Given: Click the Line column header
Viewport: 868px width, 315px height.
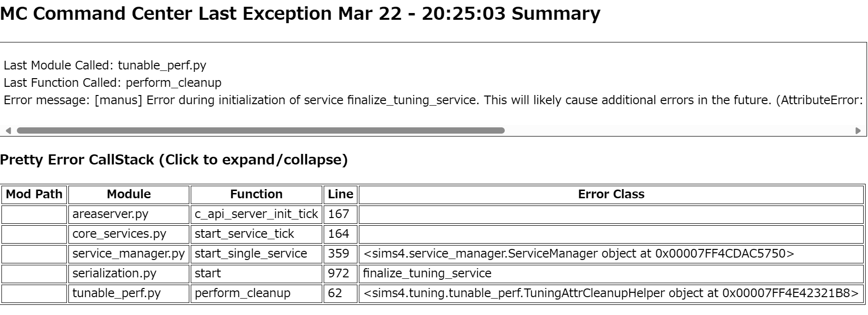Looking at the screenshot, I should (340, 194).
